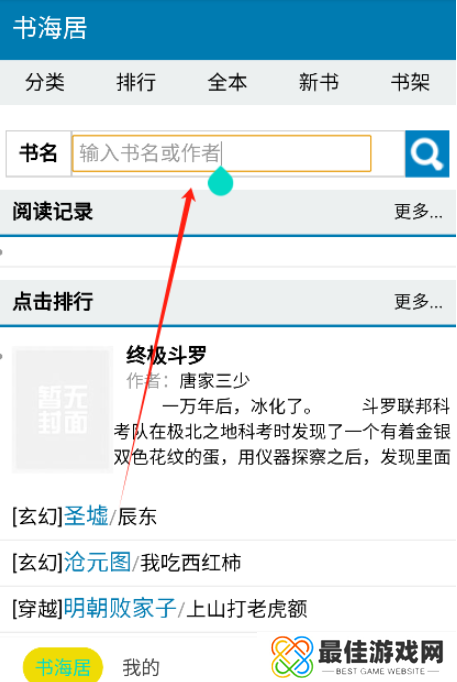Focus the 输入书名或作者 search field
Image resolution: width=457 pixels, height=682 pixels.
tap(221, 154)
